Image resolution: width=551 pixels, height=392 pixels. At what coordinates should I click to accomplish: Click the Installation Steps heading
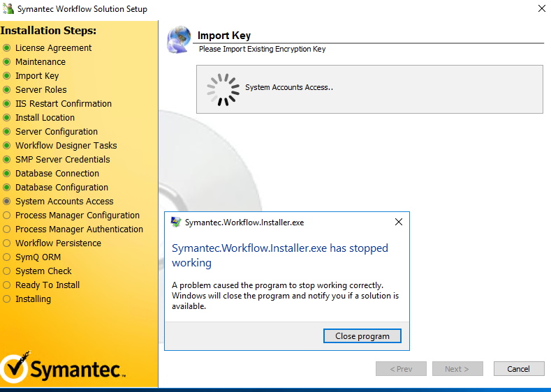point(48,31)
